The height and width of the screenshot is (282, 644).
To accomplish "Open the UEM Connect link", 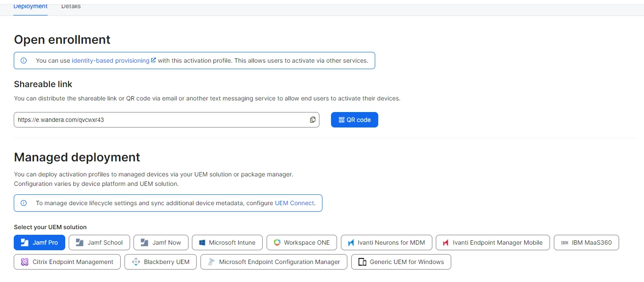I will 295,203.
